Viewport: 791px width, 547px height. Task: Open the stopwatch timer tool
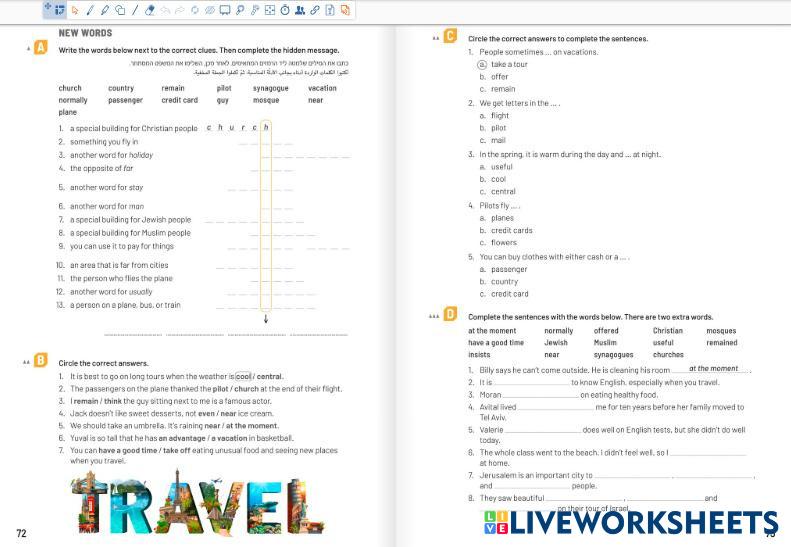[x=285, y=10]
